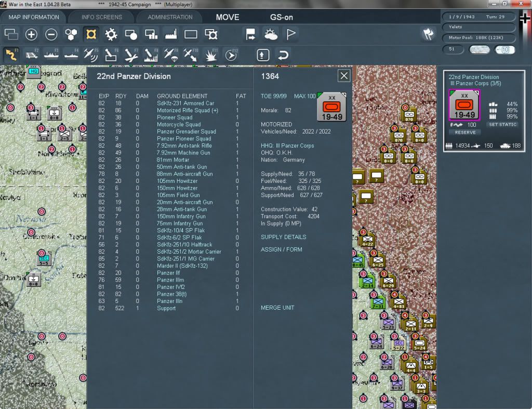Image resolution: width=532 pixels, height=409 pixels.
Task: Open HHQ III Panzer Corps link
Action: point(287,146)
